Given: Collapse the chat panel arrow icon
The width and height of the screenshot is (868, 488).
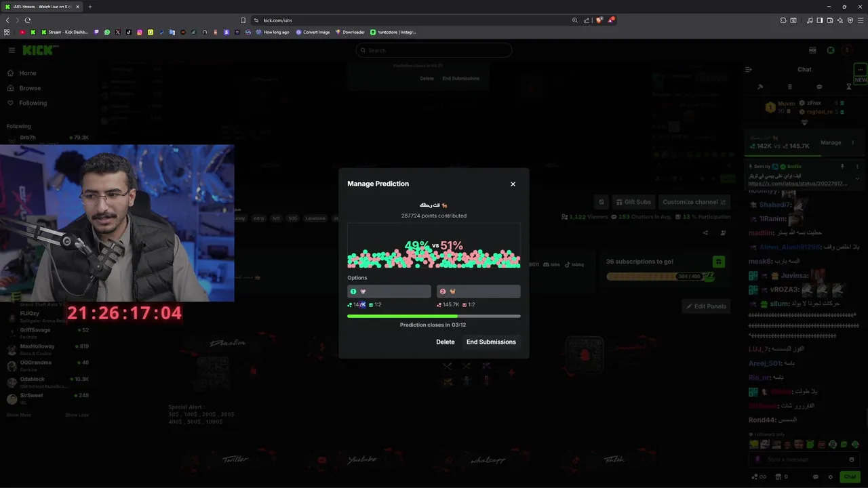Looking at the screenshot, I should (749, 69).
